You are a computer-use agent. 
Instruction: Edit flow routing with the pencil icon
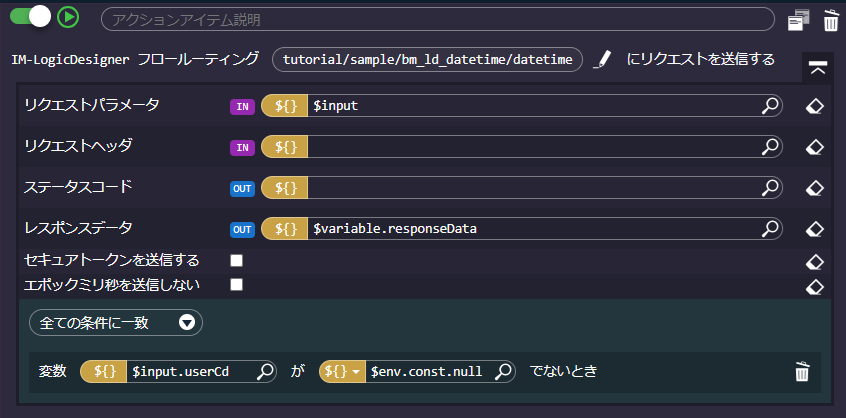[602, 59]
